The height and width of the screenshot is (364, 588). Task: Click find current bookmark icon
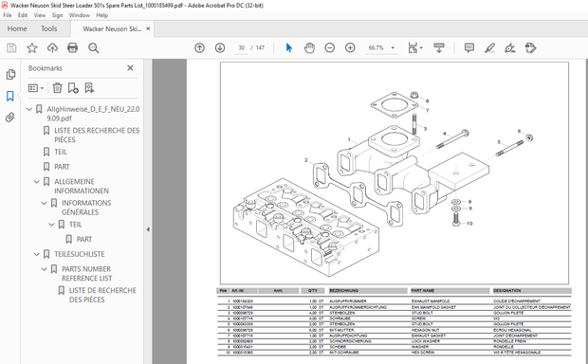(89, 88)
